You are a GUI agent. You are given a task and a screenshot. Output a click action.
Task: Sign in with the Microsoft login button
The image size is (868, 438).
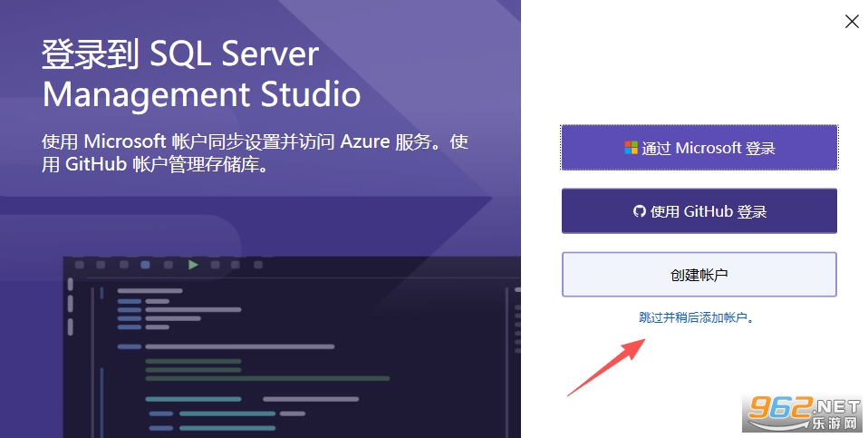point(699,148)
